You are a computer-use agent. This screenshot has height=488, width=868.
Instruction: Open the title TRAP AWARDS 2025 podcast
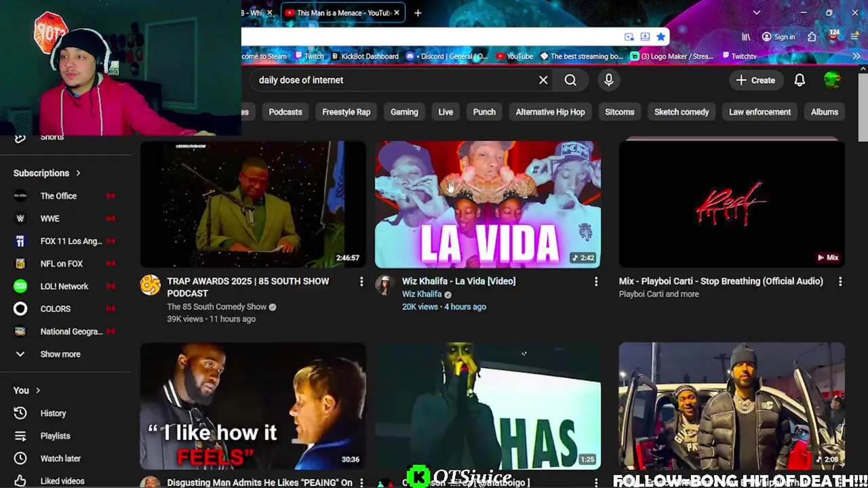[x=248, y=287]
